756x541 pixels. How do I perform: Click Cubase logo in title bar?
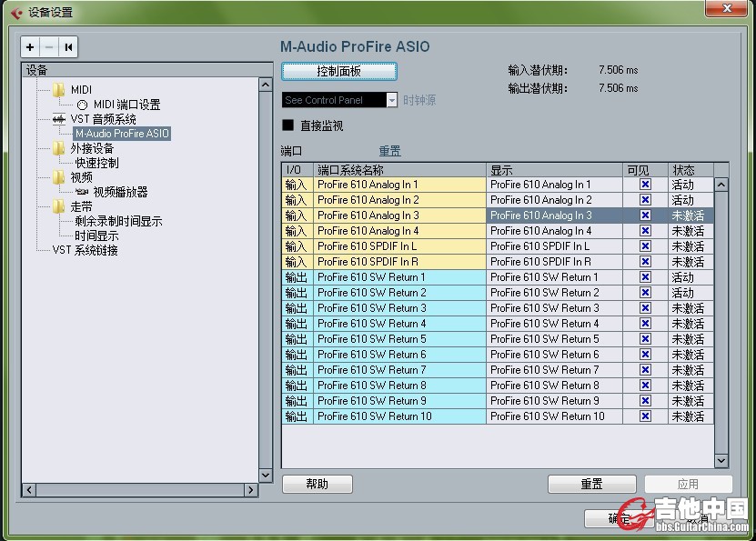coord(16,13)
